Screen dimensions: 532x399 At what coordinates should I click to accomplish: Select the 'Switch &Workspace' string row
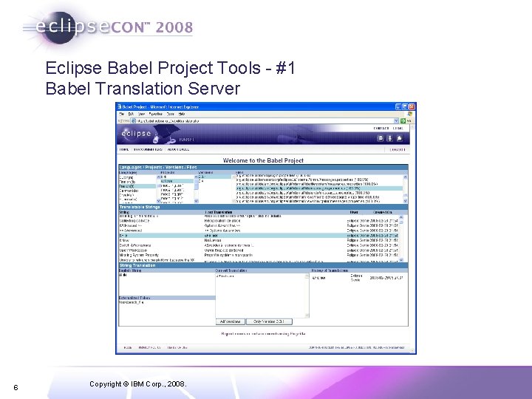point(259,245)
